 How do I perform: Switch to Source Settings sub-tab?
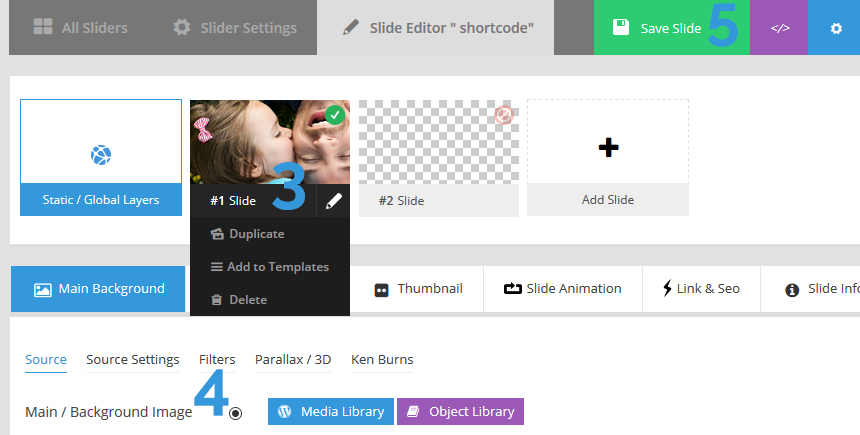(133, 360)
